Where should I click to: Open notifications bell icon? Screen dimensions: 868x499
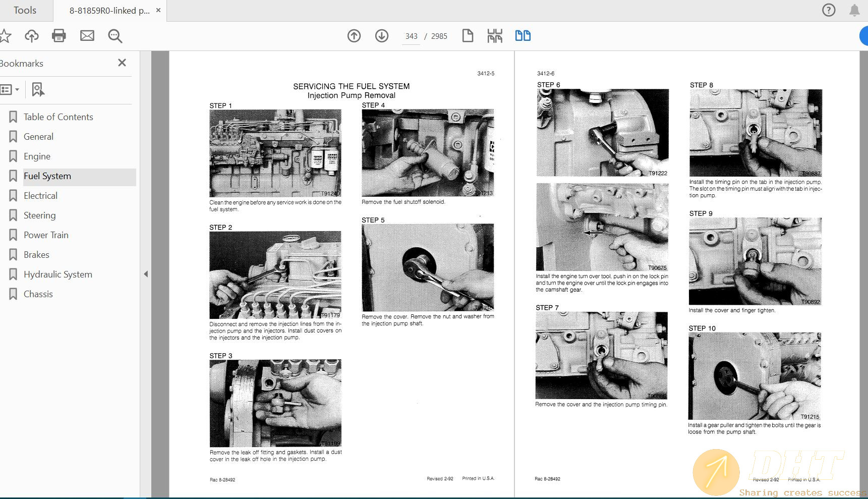coord(854,10)
